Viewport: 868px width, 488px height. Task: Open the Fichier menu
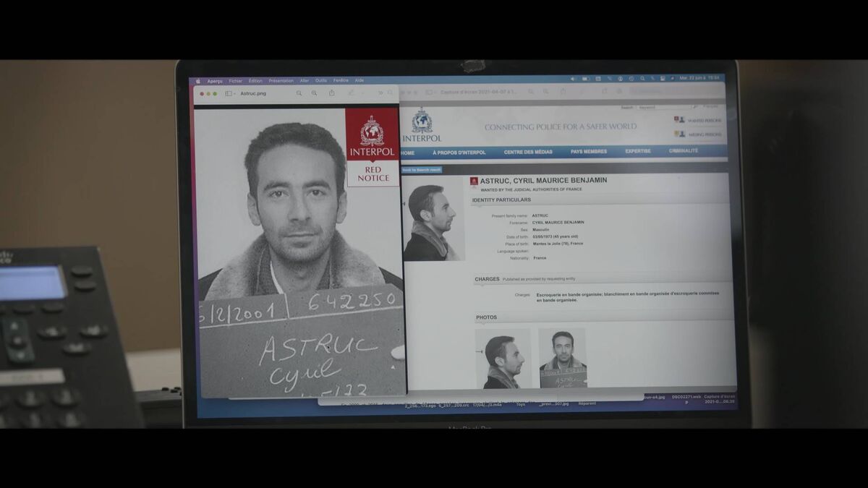(236, 81)
